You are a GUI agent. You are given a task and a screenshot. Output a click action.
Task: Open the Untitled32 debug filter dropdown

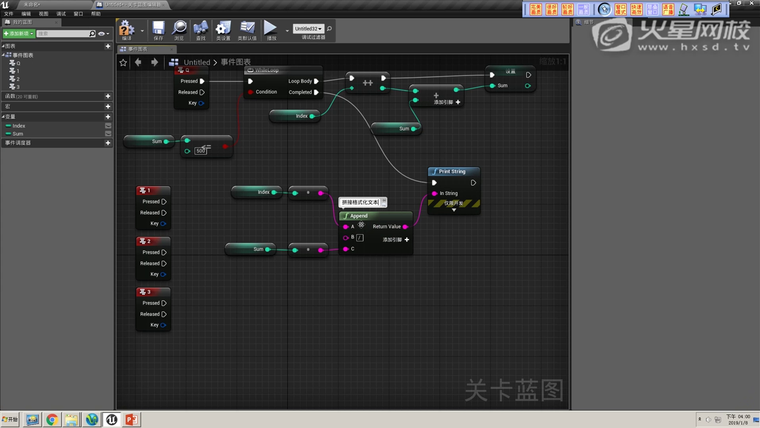tap(309, 28)
